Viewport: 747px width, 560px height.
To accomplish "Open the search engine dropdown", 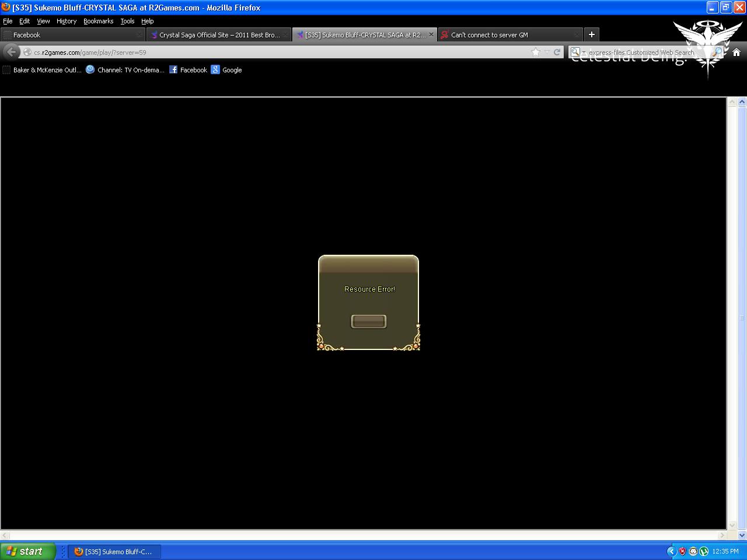I will 578,52.
